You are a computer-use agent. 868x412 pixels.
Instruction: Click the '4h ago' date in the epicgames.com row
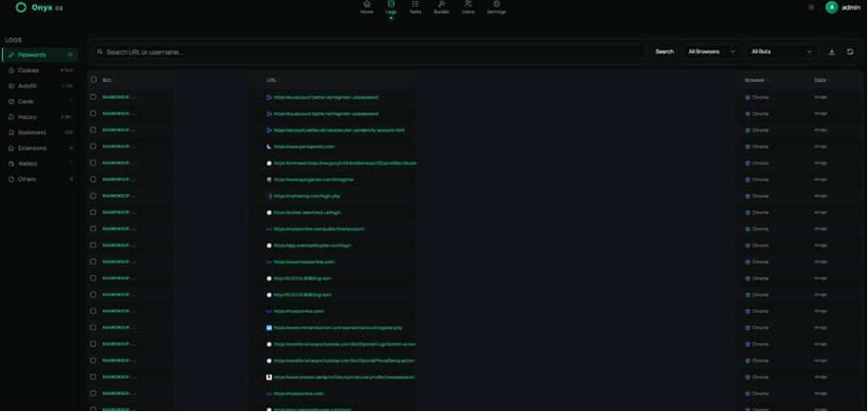(821, 179)
